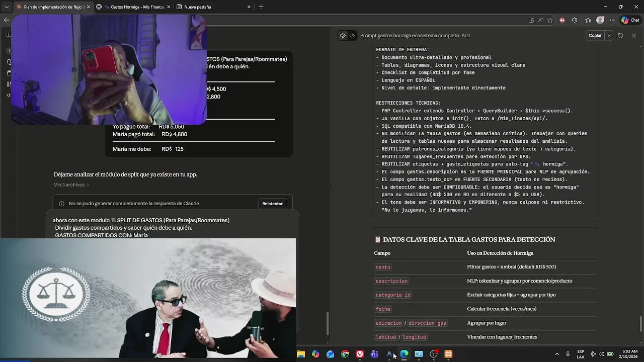Open the volume speaker tray icon
Screen dimensions: 644x362
click(601, 354)
